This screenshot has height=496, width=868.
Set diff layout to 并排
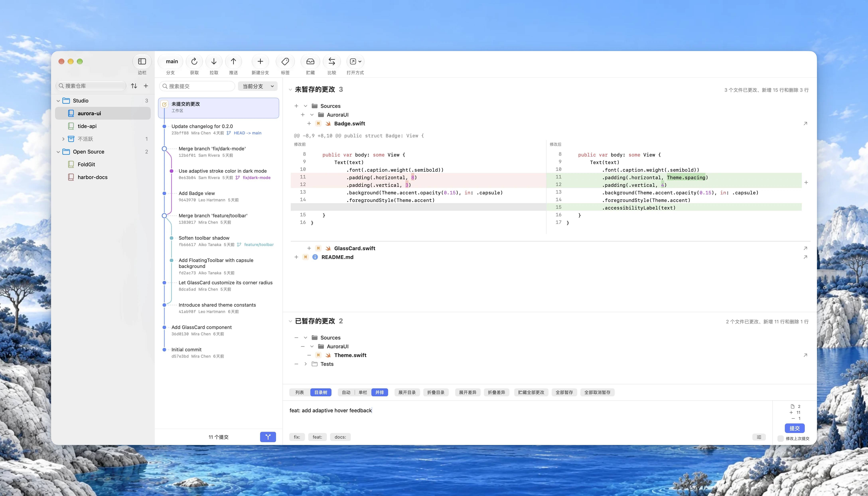380,393
